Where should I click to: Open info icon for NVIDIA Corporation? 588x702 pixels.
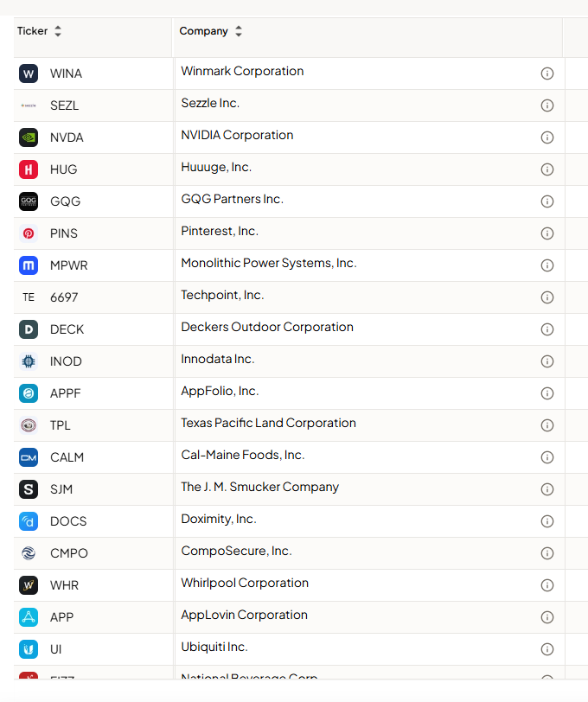coord(547,137)
